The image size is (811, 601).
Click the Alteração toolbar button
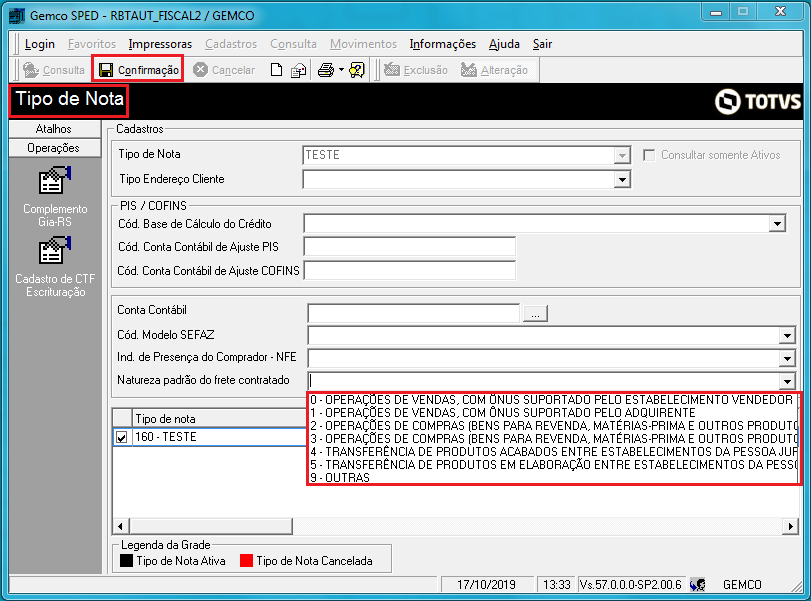tap(494, 70)
